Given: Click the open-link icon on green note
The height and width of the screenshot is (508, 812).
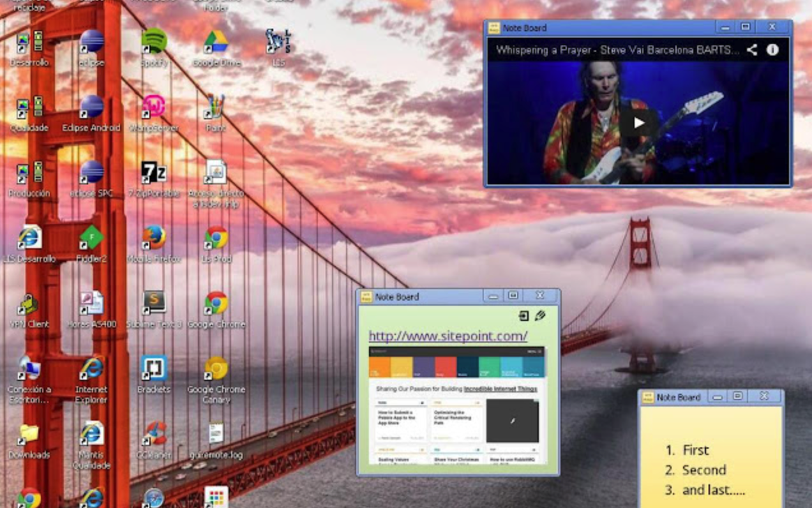Looking at the screenshot, I should coord(523,315).
